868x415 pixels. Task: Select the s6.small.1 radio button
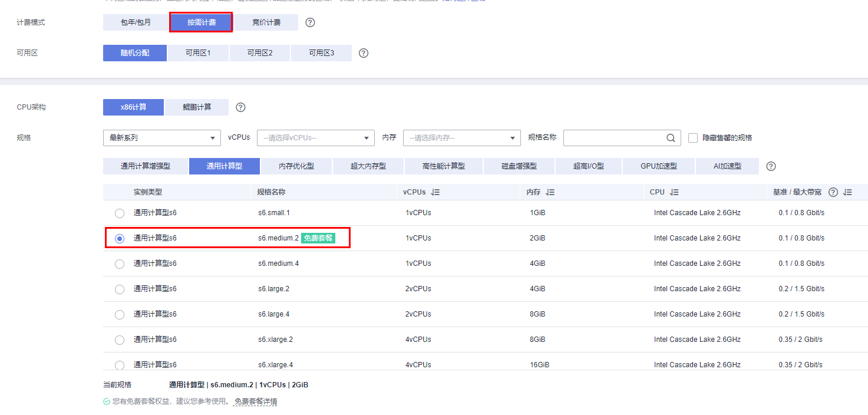tap(120, 213)
